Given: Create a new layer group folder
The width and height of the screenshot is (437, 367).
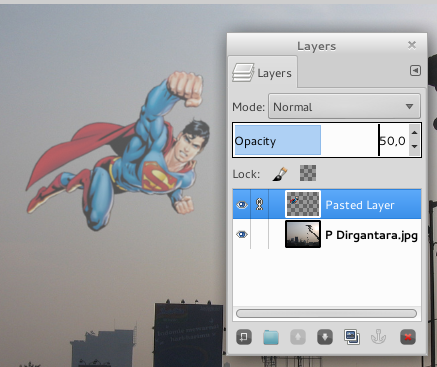Looking at the screenshot, I should pos(271,337).
